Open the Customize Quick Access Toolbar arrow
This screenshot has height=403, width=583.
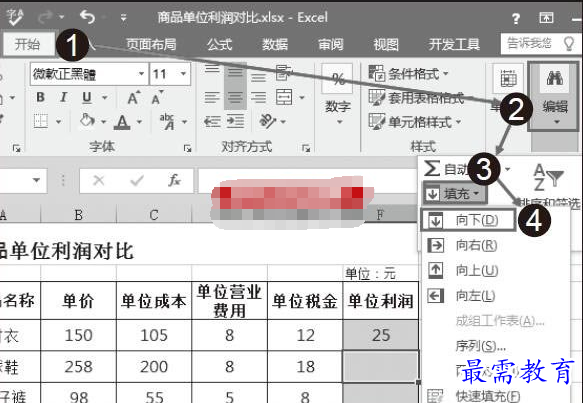click(123, 17)
